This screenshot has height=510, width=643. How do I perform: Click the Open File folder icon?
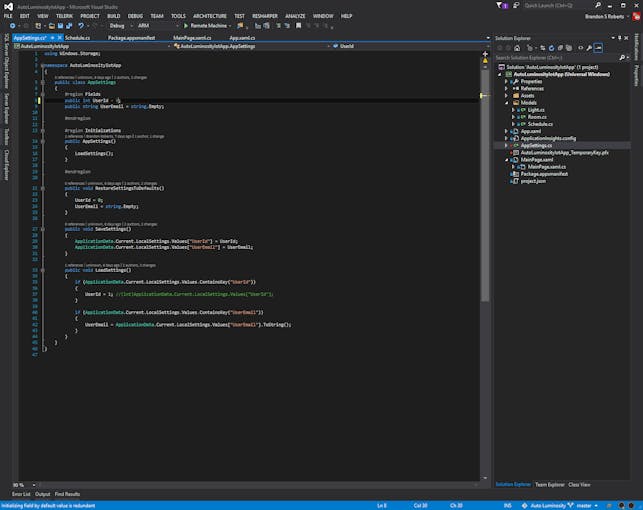coord(52,26)
